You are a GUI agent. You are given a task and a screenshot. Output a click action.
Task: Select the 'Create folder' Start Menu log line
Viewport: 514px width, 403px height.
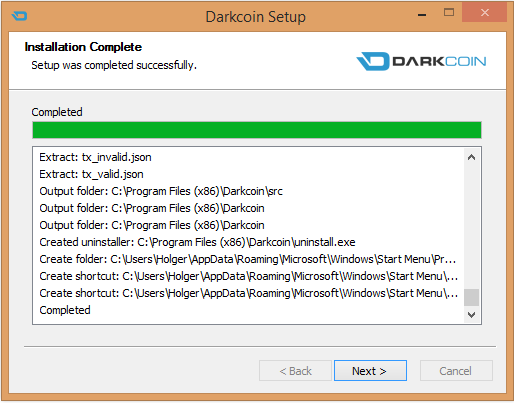click(x=248, y=259)
